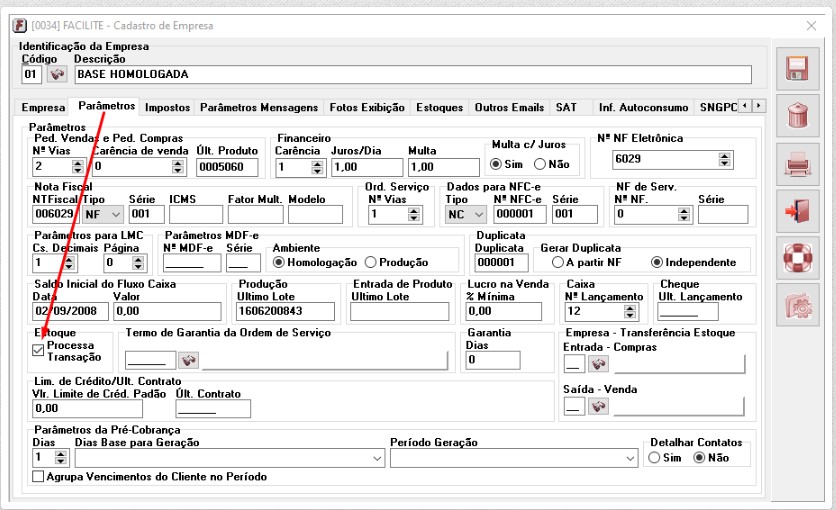
Task: Click the Produção Ultimo Lote field
Action: [285, 311]
